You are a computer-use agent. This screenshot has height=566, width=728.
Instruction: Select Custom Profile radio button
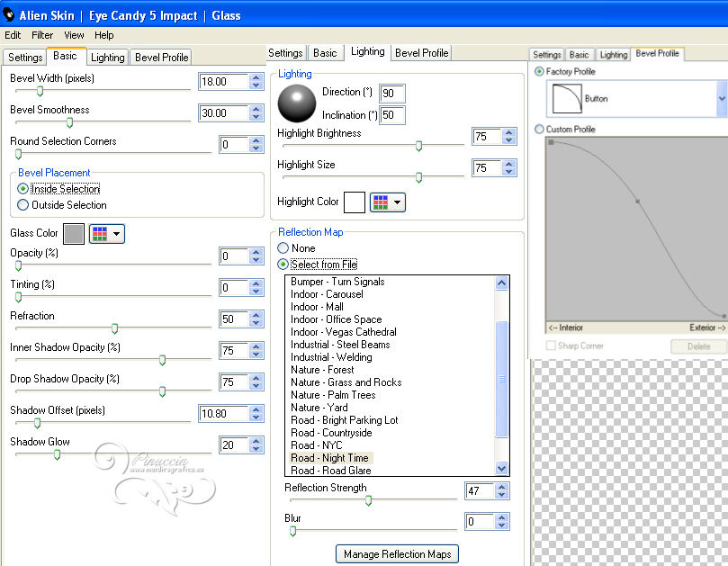[x=539, y=129]
